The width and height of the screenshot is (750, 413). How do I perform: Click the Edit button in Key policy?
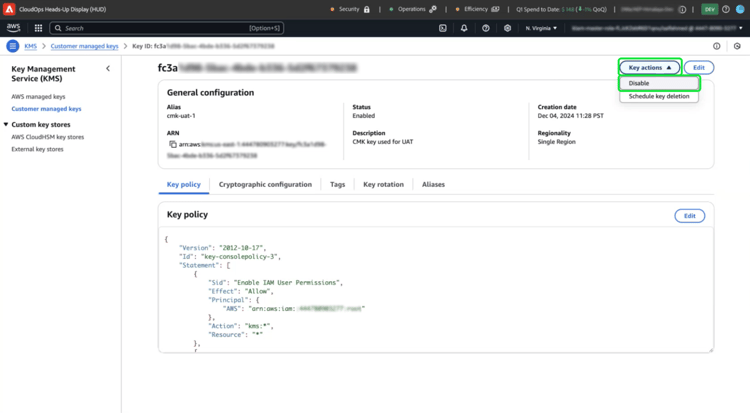[689, 215]
